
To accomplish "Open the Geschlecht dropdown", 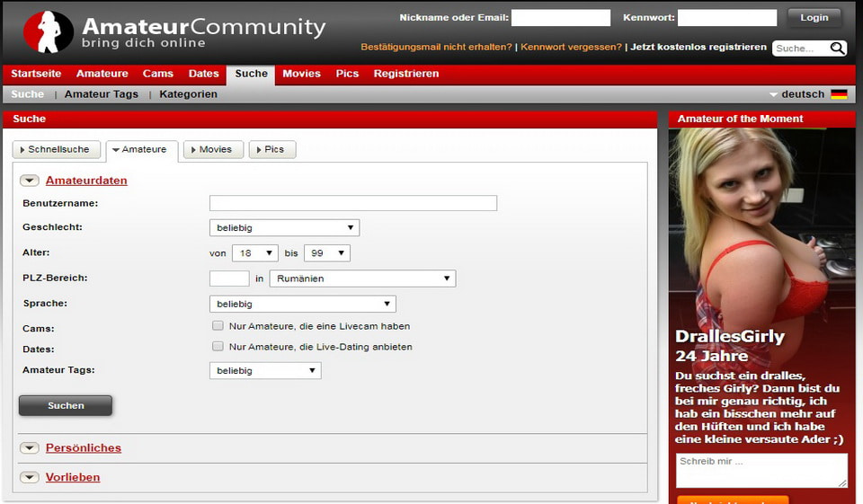I will coord(284,228).
